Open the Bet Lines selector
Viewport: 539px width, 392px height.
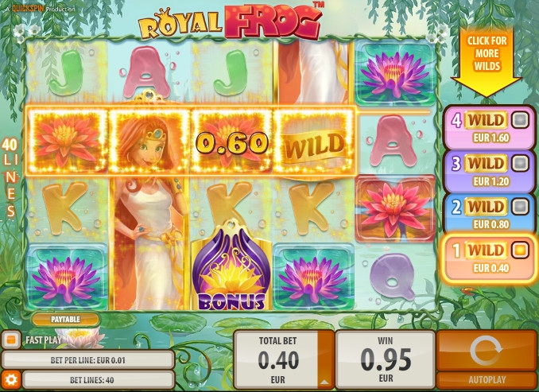coord(99,380)
